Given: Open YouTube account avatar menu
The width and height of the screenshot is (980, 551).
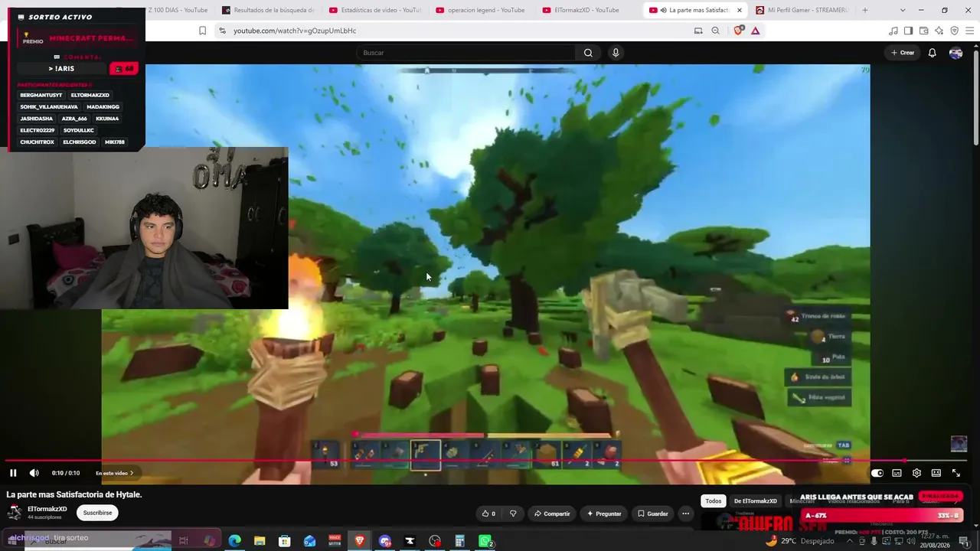Looking at the screenshot, I should coord(955,53).
